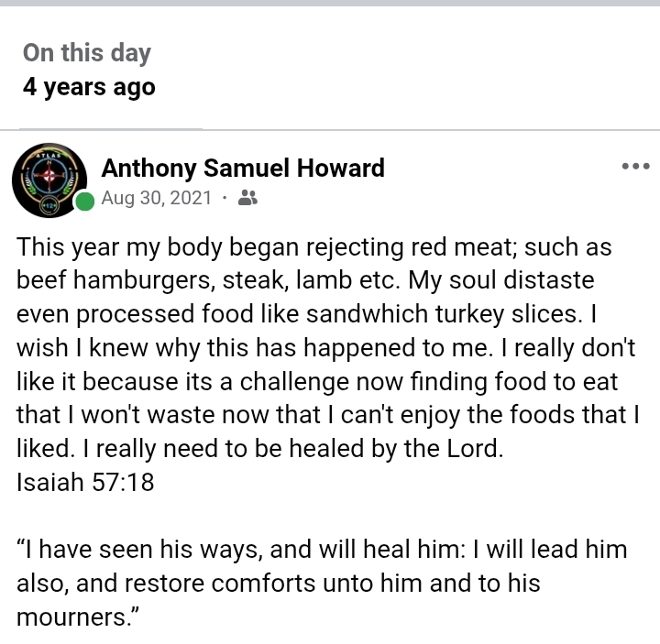Viewport: 660px width, 644px height.
Task: Click the divider line below the header
Action: [x=330, y=130]
